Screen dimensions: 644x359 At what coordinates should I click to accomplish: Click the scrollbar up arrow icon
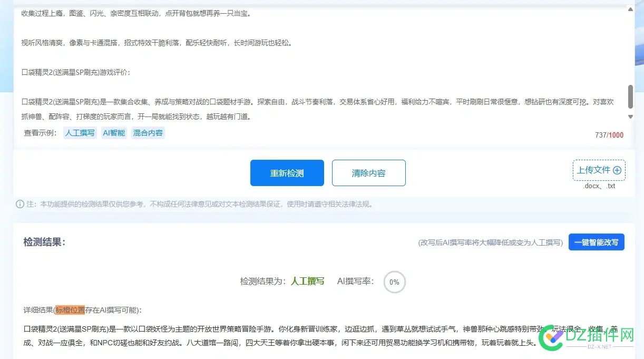pos(630,8)
